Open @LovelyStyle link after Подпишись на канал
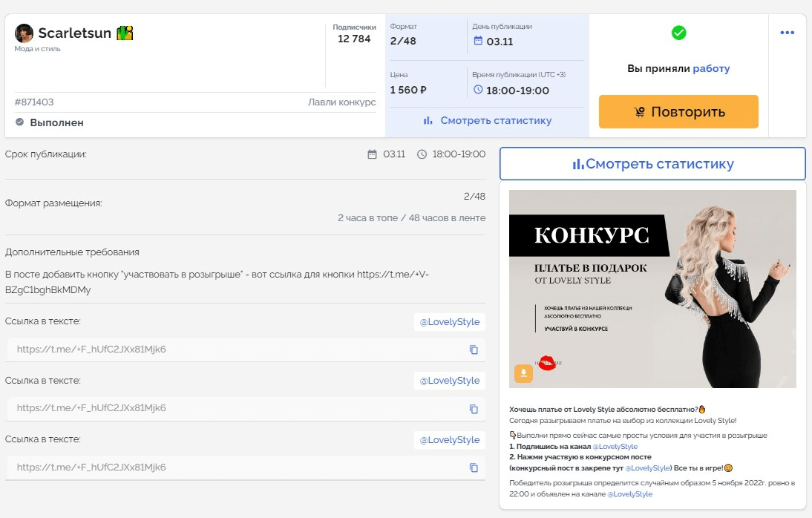812x518 pixels. coord(615,447)
